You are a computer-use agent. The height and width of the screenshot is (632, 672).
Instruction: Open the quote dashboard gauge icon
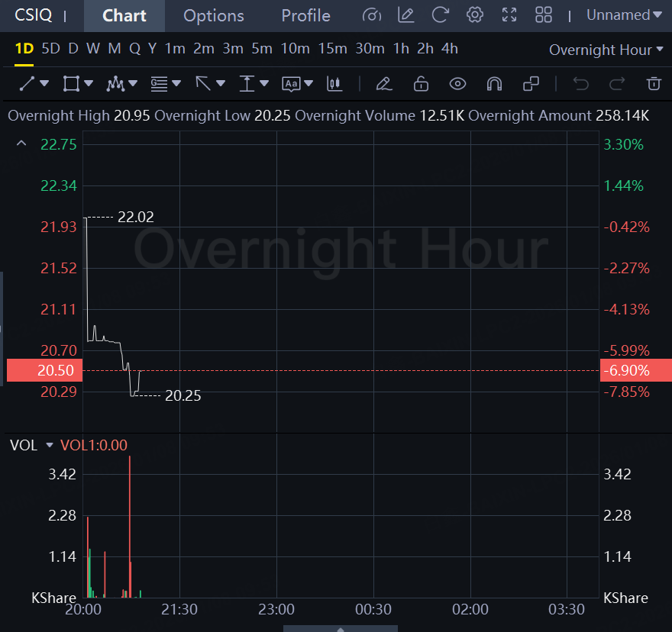tap(372, 15)
